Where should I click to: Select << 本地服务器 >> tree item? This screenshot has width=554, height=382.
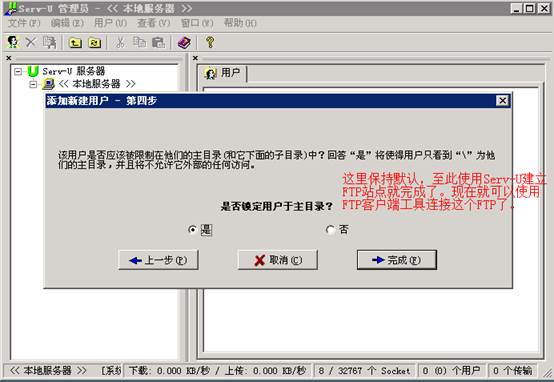click(96, 84)
